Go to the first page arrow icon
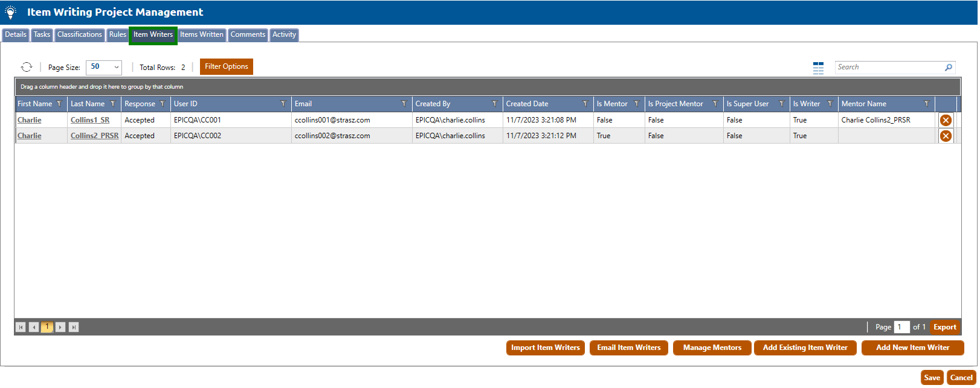Screen dimensions: 980x388 point(21,327)
